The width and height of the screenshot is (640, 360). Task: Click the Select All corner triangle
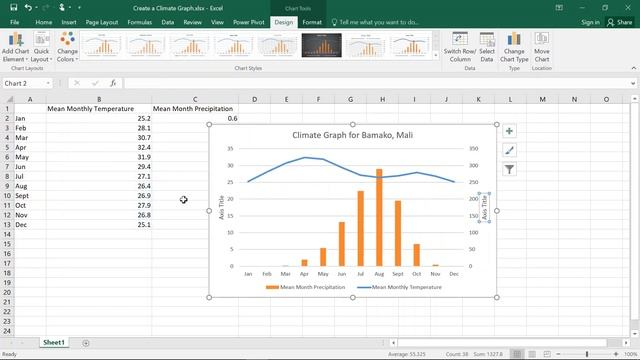(10, 99)
